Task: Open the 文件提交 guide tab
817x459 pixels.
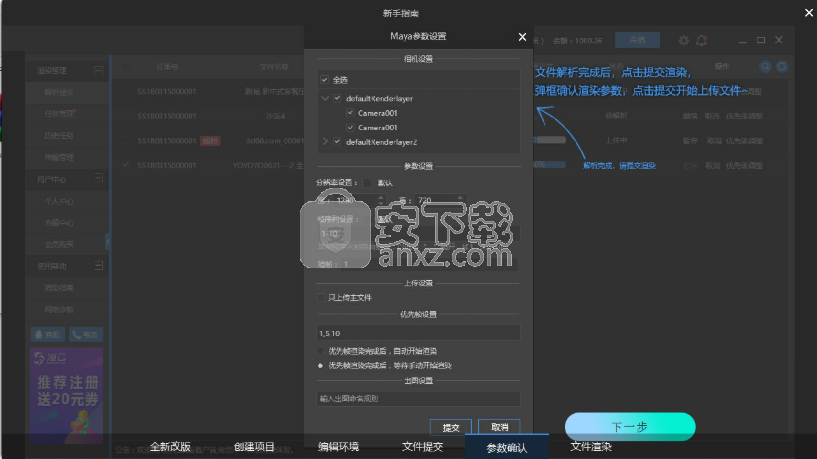Action: [x=423, y=446]
